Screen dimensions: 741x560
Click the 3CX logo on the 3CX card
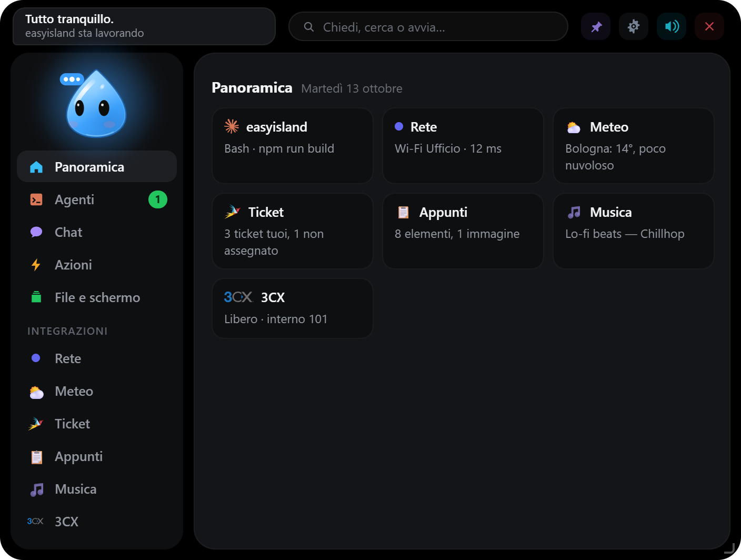pyautogui.click(x=238, y=297)
